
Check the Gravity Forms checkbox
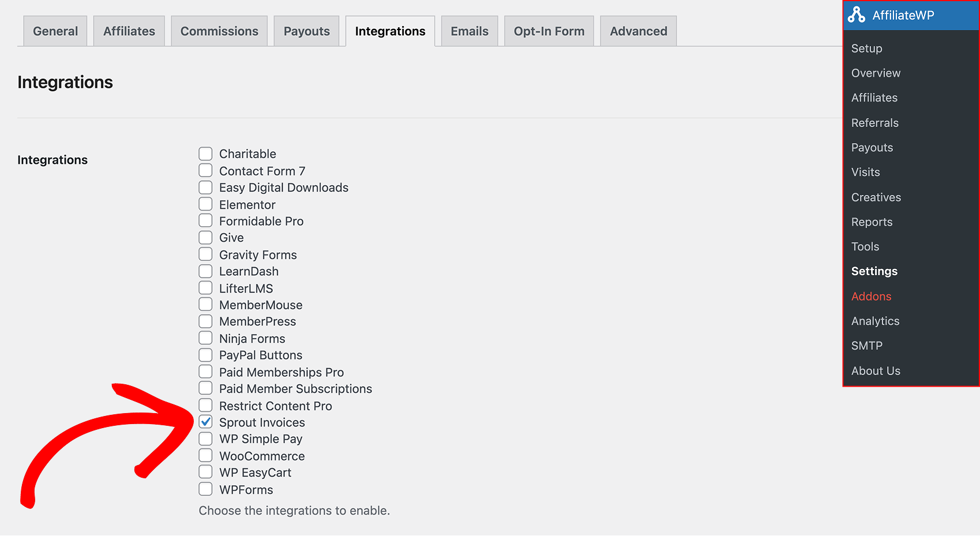click(x=206, y=254)
